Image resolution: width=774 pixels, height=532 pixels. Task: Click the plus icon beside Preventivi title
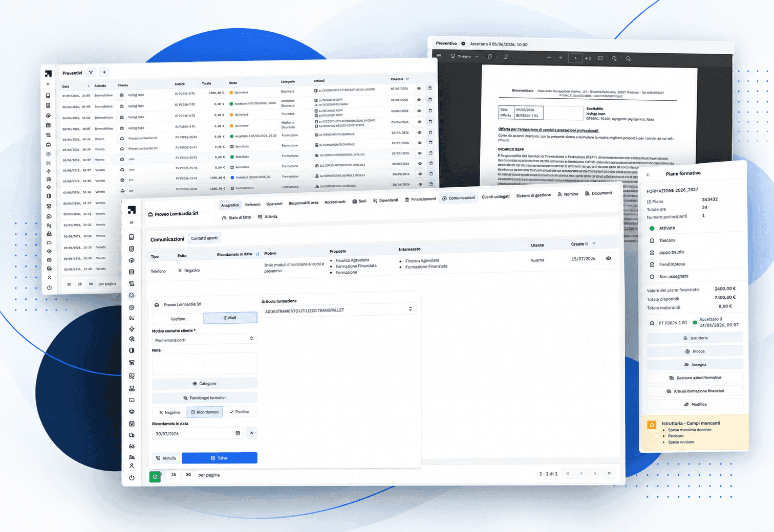pyautogui.click(x=104, y=72)
